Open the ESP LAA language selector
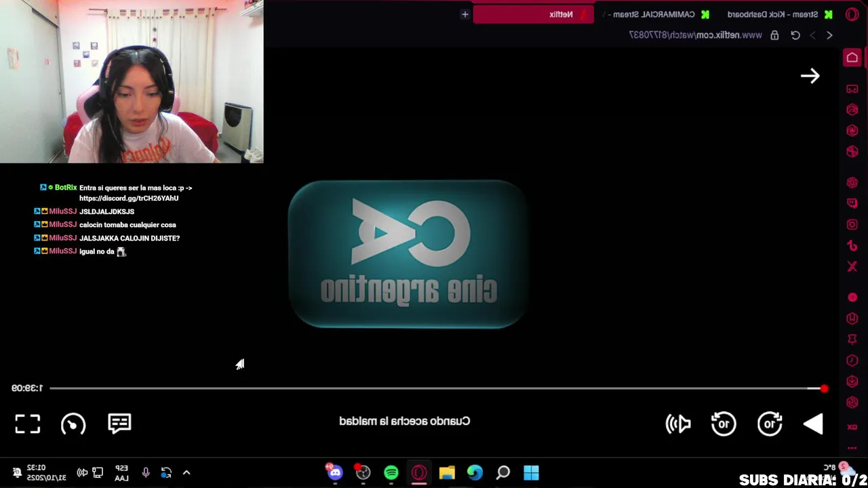The image size is (868, 488). (121, 472)
